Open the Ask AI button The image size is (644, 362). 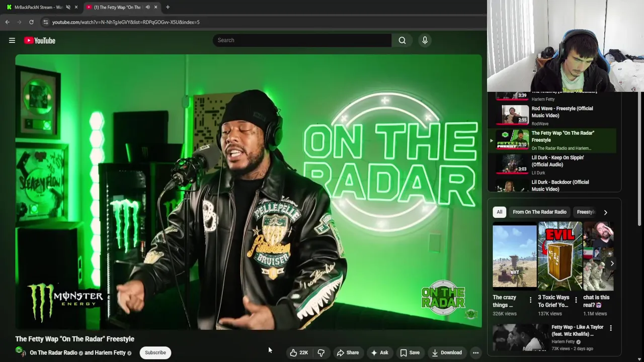tap(379, 353)
